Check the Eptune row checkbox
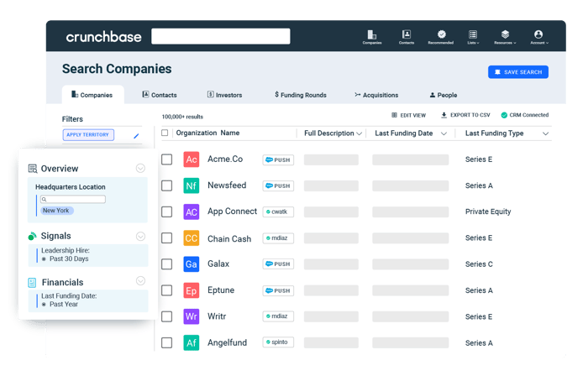The image size is (588, 376). (167, 290)
